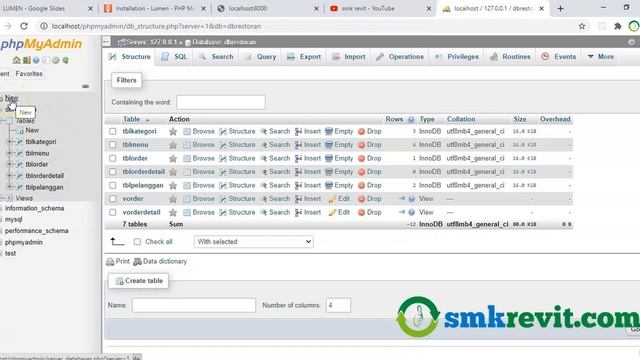Screen dimensions: 640x360
Task: Open Data dictionary link
Action: [160, 261]
